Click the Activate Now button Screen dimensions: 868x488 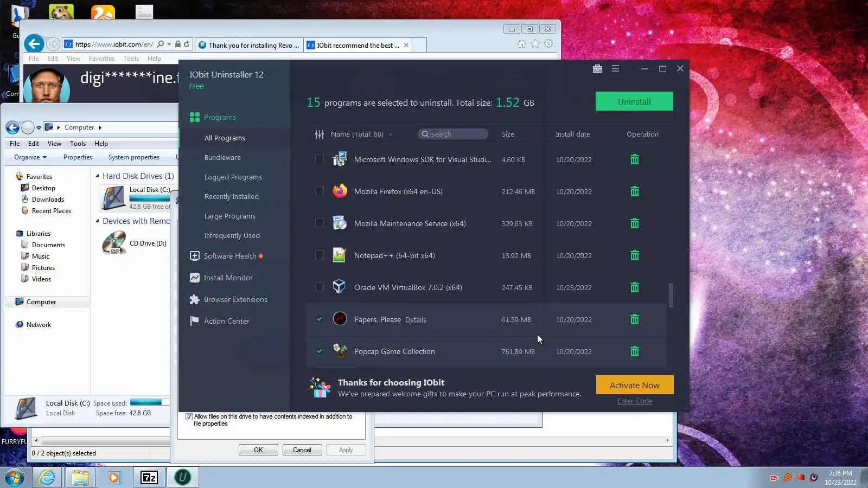[635, 385]
